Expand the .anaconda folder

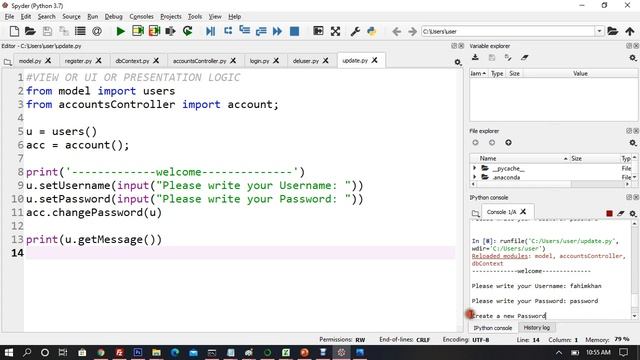[474, 177]
